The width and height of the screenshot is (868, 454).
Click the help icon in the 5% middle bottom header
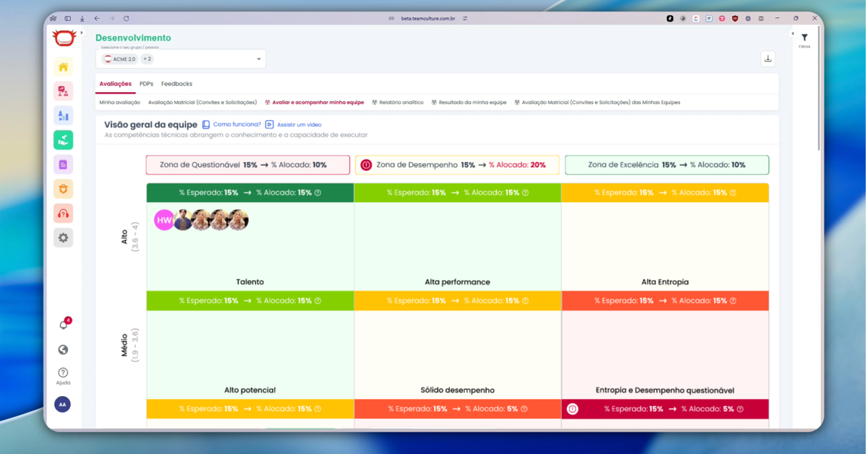pyautogui.click(x=524, y=409)
